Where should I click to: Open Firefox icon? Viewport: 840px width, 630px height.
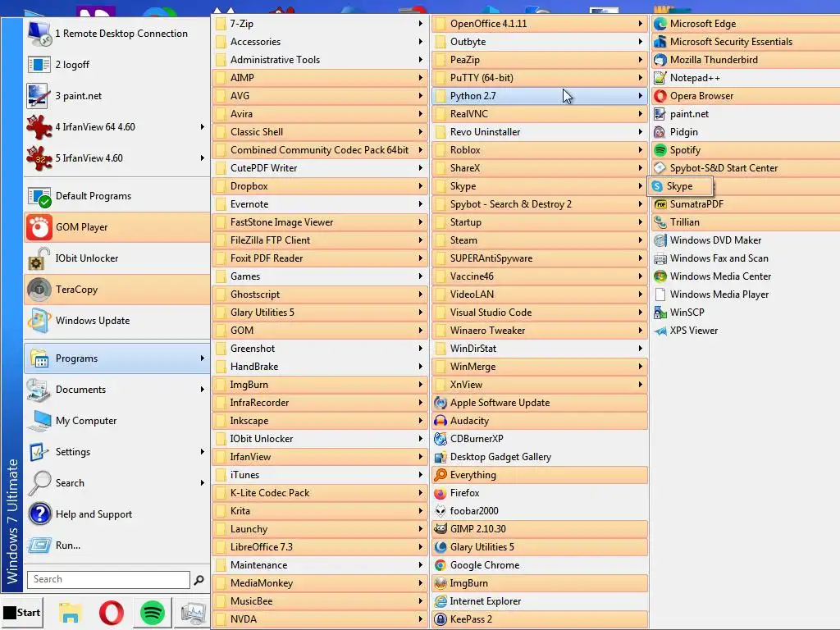pyautogui.click(x=441, y=493)
